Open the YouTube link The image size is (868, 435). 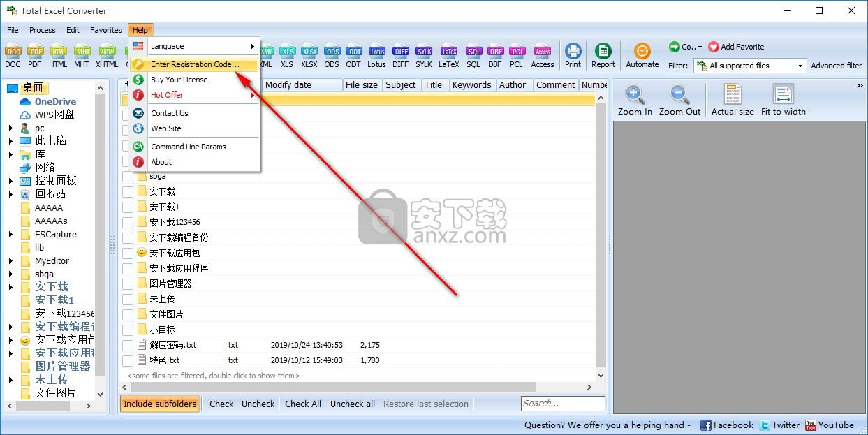tap(830, 425)
